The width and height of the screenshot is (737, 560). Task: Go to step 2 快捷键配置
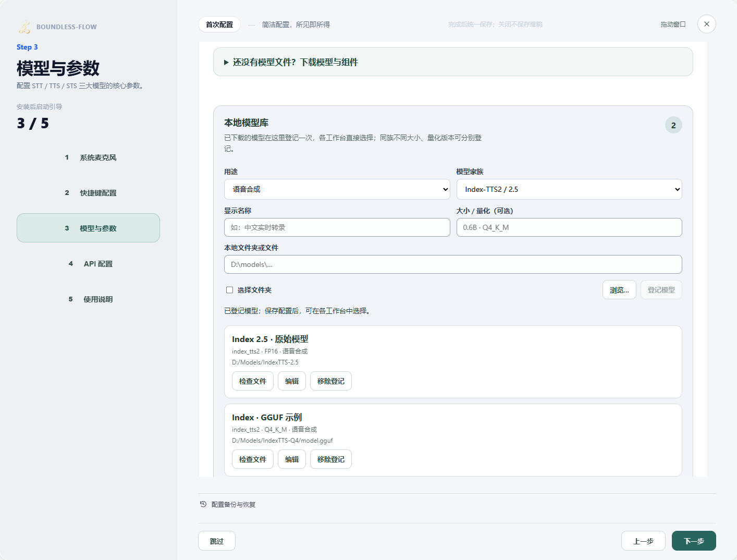[88, 193]
